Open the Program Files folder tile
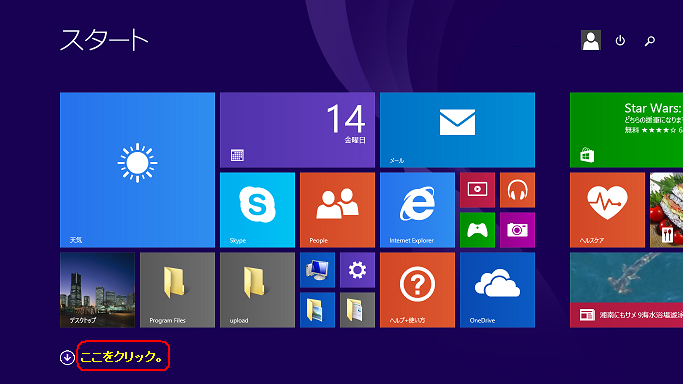This screenshot has width=683, height=384. [177, 290]
